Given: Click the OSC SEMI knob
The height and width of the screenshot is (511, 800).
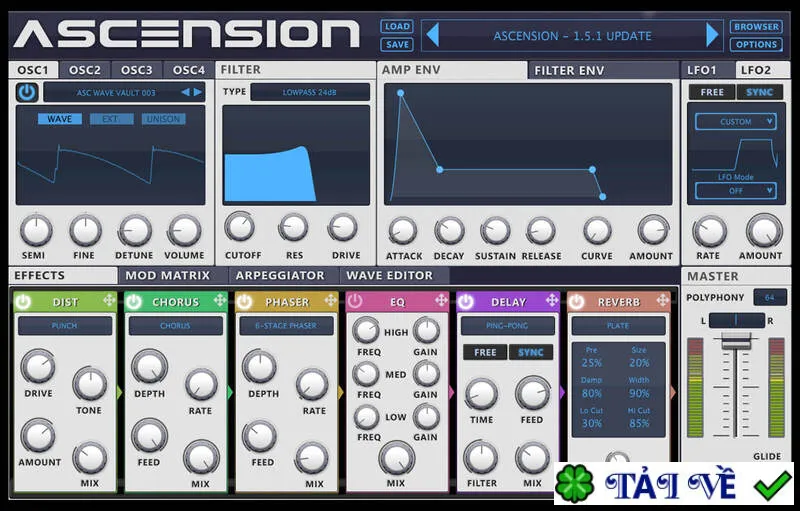Looking at the screenshot, I should click(x=36, y=230).
